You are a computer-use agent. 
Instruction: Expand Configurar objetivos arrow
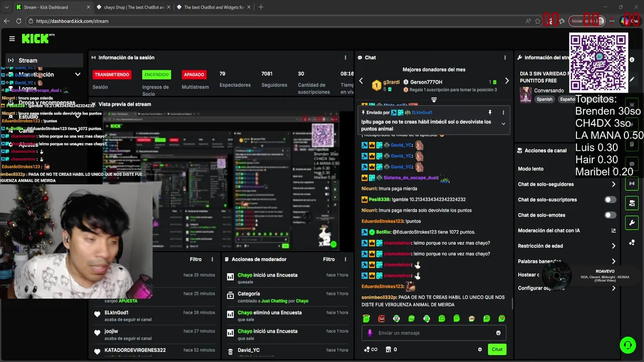613,288
